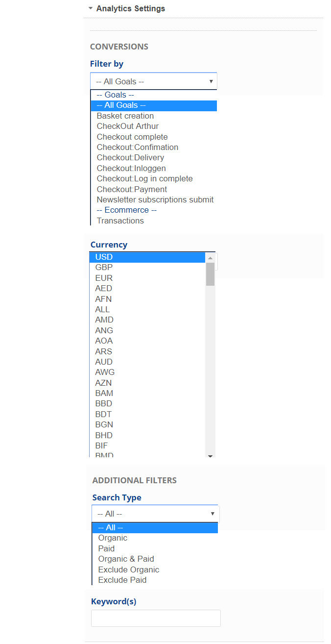
Task: Open the Search Type dropdown
Action: [155, 514]
